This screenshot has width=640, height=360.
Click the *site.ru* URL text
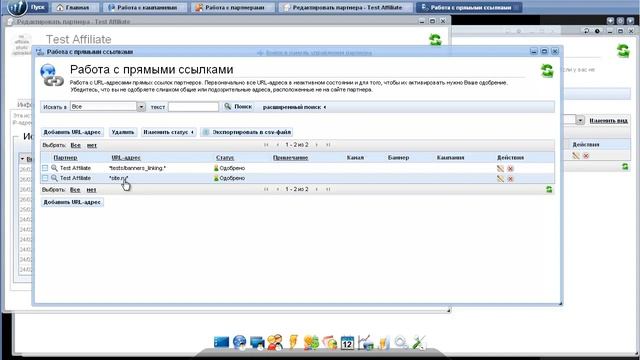click(x=118, y=178)
